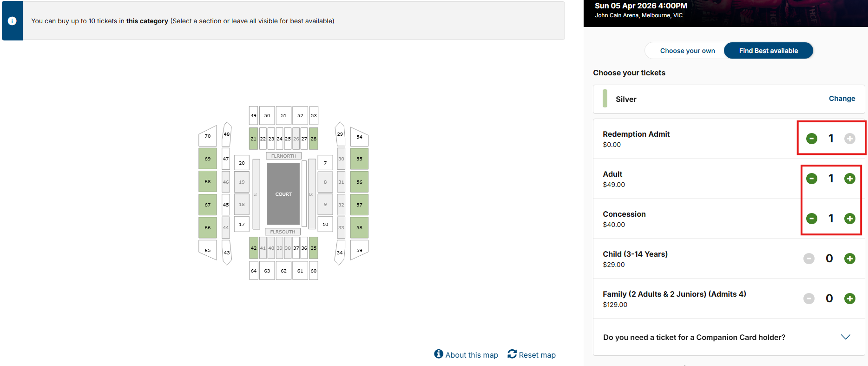Choose section 42 on seating map
The width and height of the screenshot is (868, 366).
pos(253,248)
